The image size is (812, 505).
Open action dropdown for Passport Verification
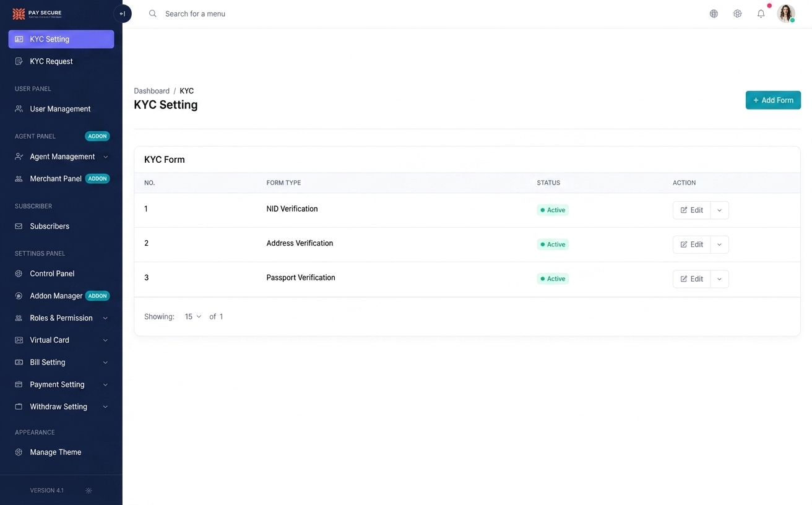pyautogui.click(x=719, y=279)
